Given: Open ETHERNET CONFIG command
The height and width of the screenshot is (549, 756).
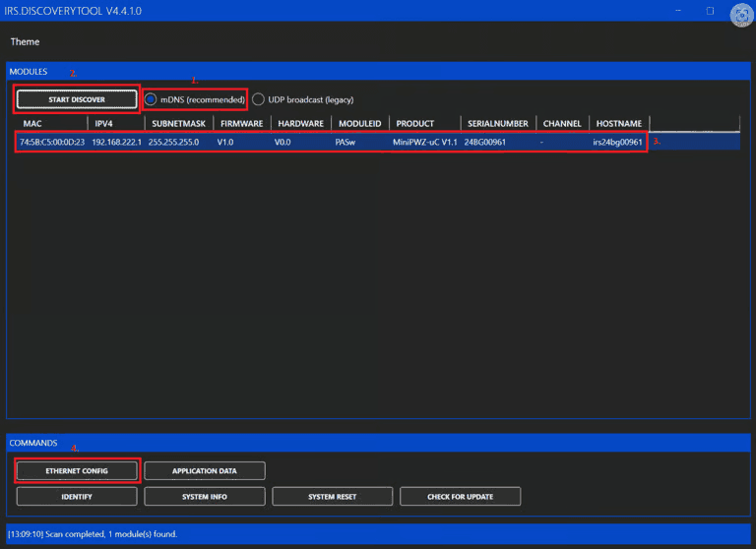Looking at the screenshot, I should point(77,471).
